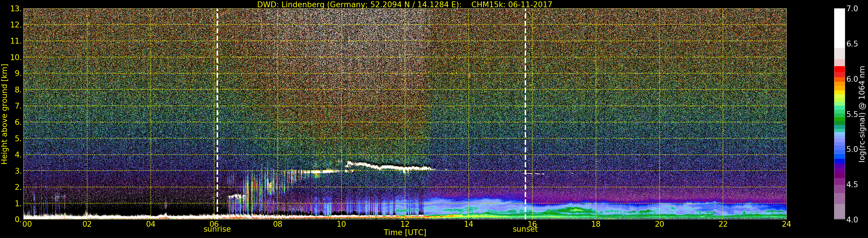Click the '10' time axis tick label
The width and height of the screenshot is (868, 238).
(341, 224)
